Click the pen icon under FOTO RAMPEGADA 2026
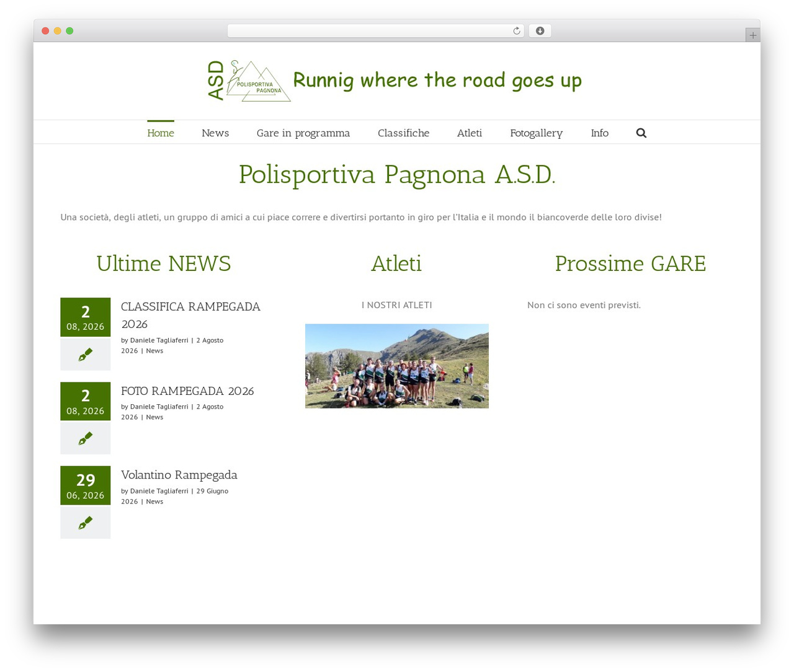794x672 pixels. (86, 439)
